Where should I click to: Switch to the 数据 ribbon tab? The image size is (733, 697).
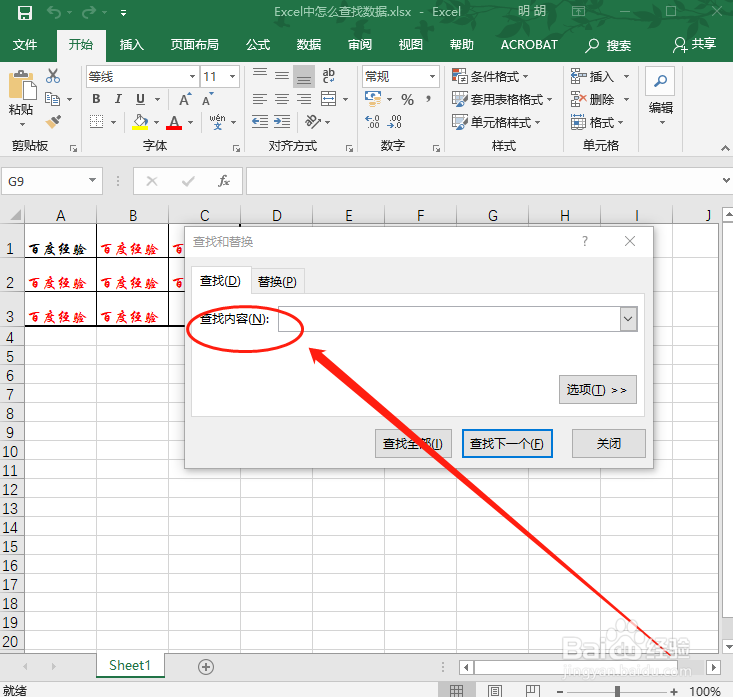[x=309, y=45]
